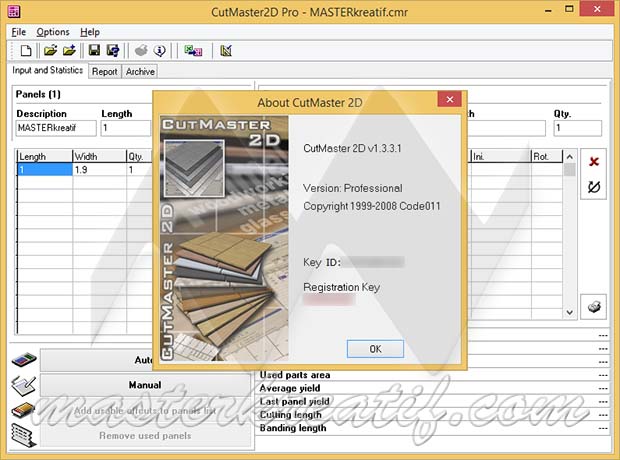Click the Last panel yield statistics row
Screen dimensions: 620x460
coord(433,401)
